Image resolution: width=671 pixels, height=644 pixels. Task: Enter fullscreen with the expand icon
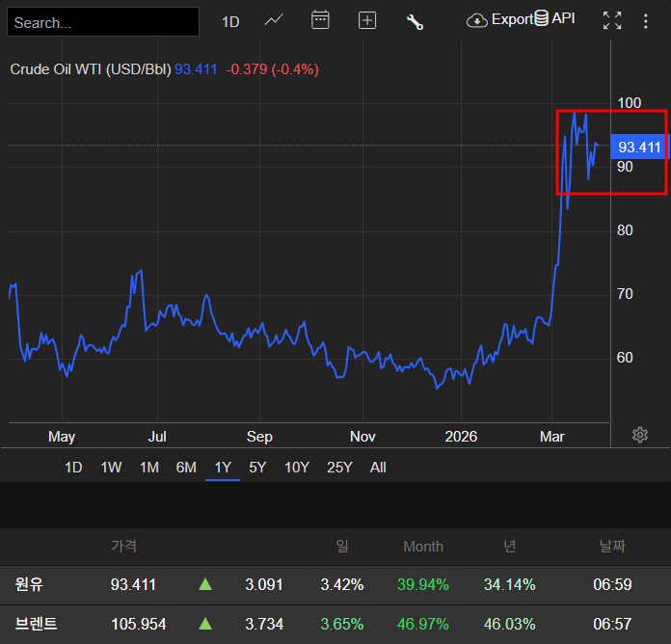[x=611, y=21]
